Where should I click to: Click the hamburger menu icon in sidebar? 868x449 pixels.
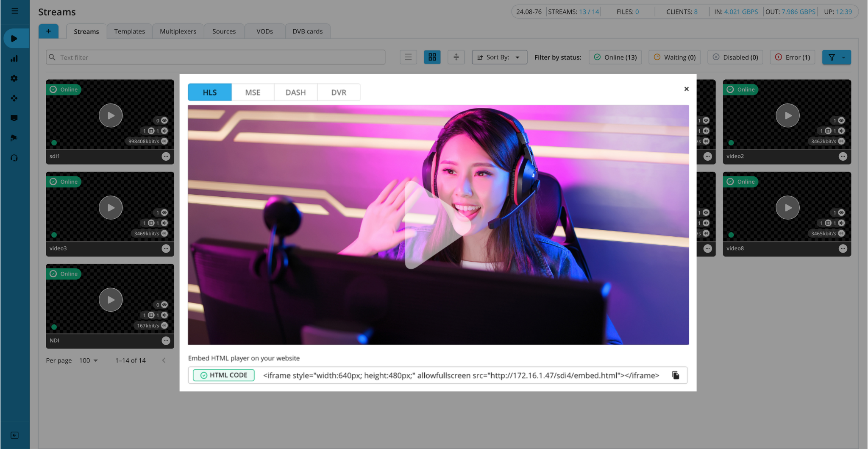point(14,11)
